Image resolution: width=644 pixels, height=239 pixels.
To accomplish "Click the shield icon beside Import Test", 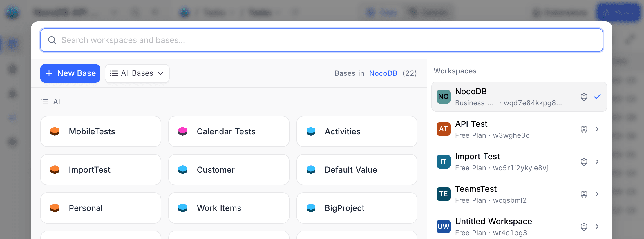I will tap(584, 162).
